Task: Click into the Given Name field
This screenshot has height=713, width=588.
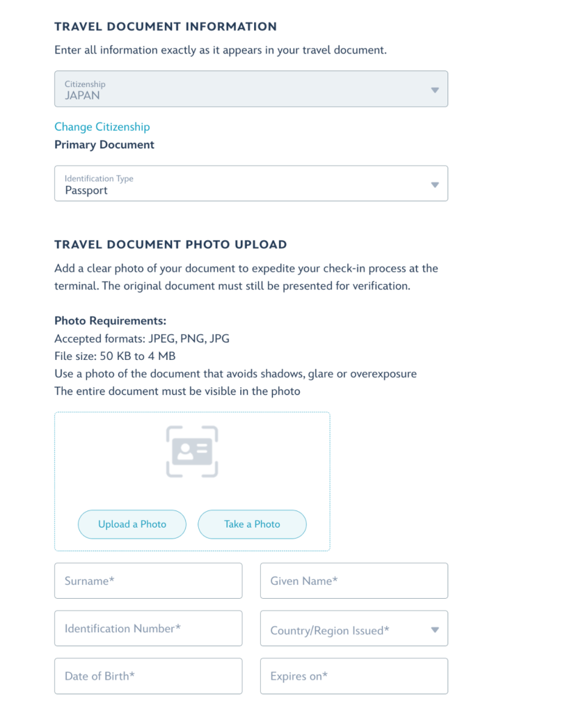Action: coord(354,581)
